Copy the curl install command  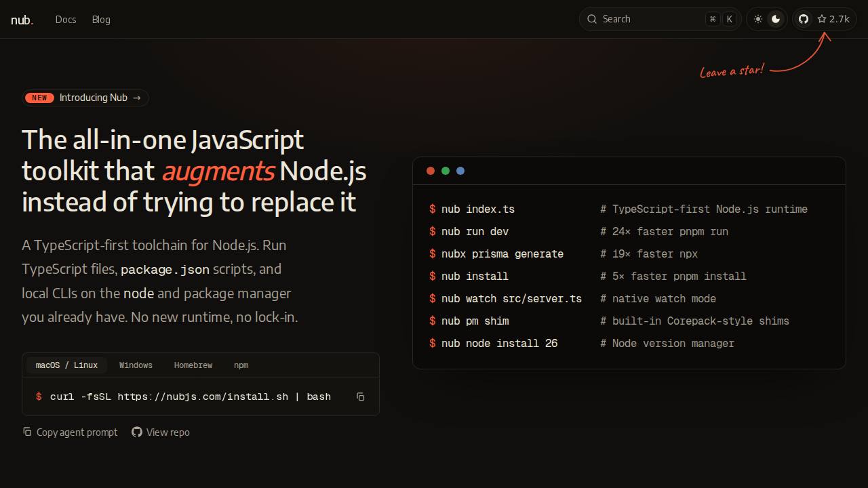click(x=361, y=396)
